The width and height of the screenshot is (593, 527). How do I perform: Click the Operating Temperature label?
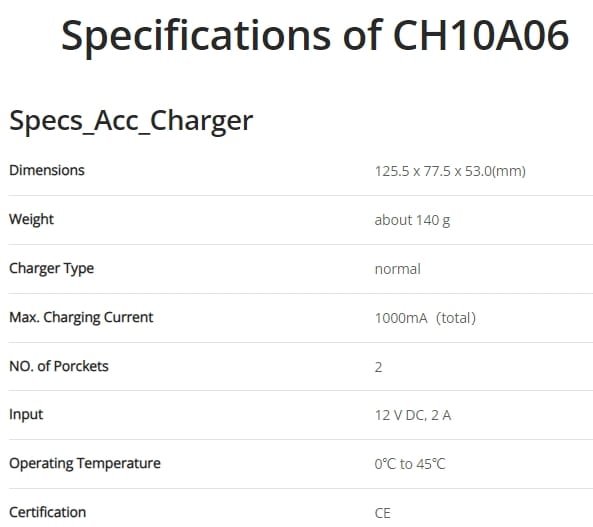tap(85, 464)
